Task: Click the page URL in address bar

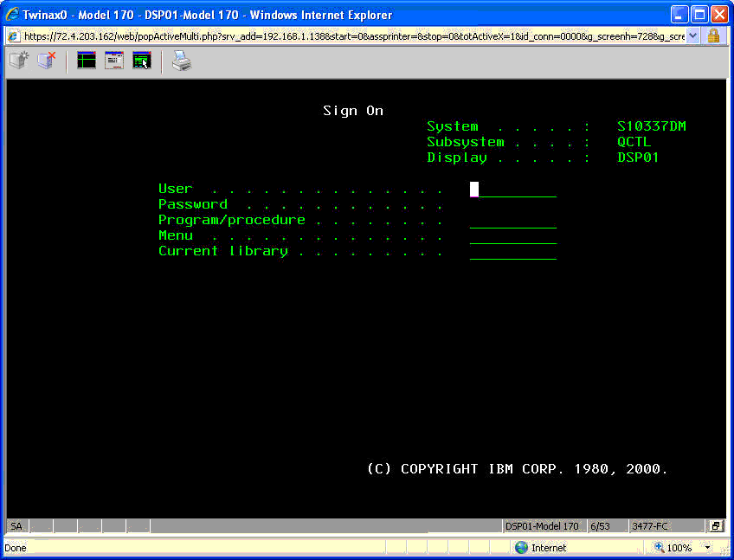Action: click(x=346, y=36)
